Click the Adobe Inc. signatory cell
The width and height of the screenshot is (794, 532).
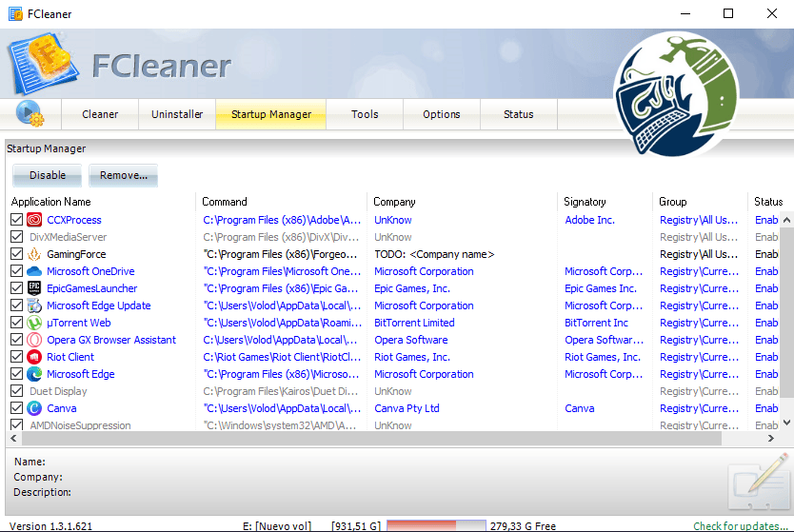(589, 220)
